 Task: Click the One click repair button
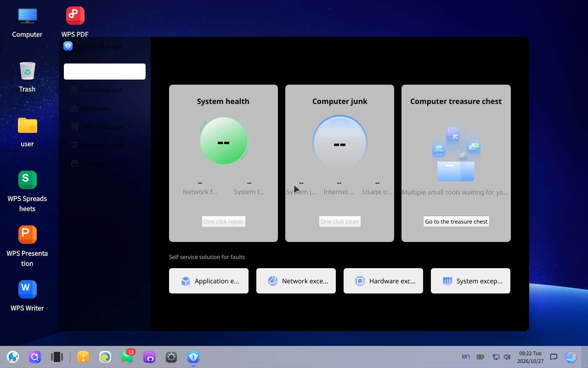[x=224, y=221]
